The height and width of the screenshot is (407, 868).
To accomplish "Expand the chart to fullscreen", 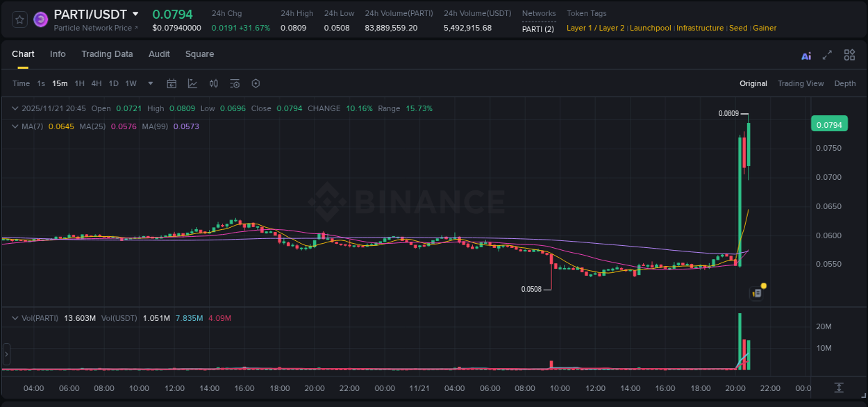I will (827, 54).
